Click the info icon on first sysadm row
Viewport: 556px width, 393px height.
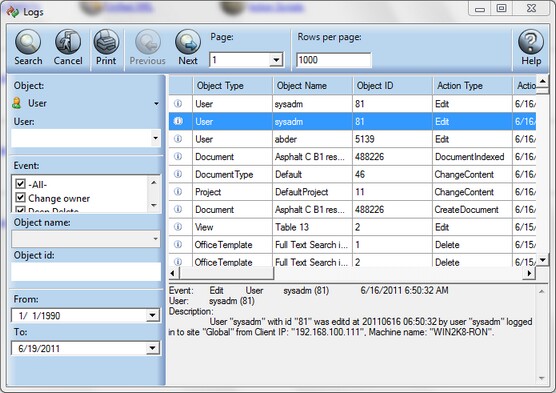click(x=178, y=104)
